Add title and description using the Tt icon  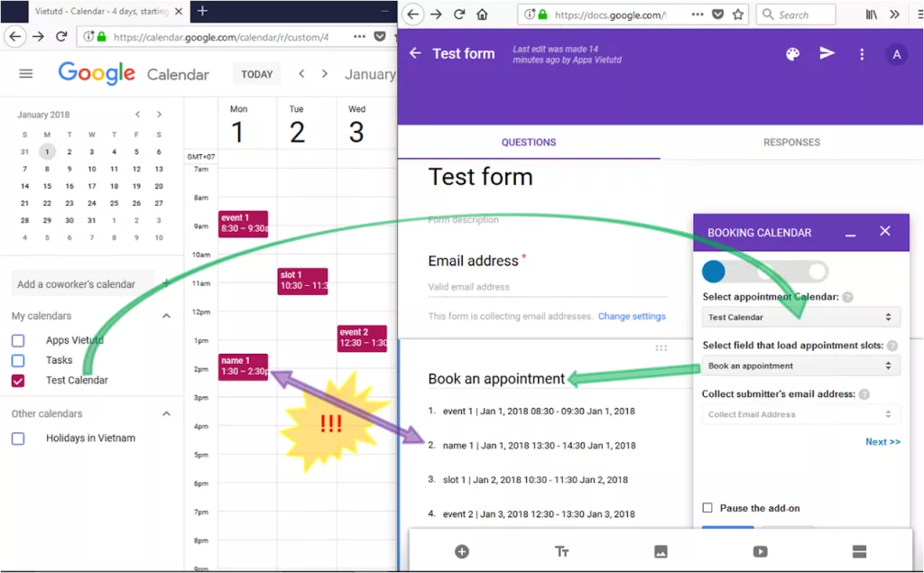[x=561, y=551]
